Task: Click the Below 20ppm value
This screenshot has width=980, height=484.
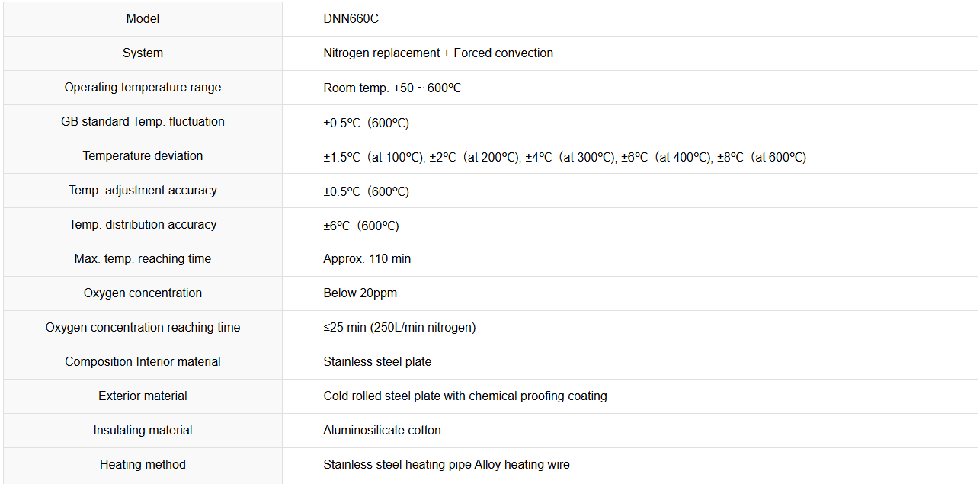Action: click(x=360, y=293)
